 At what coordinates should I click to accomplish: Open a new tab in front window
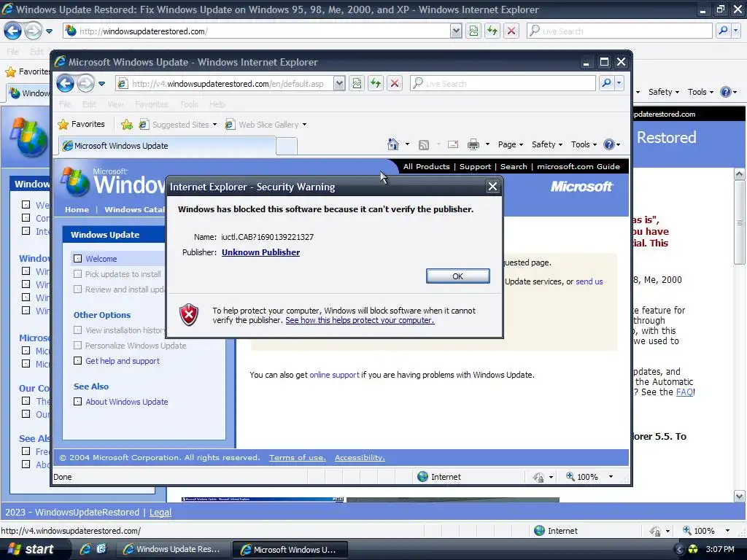coord(286,146)
